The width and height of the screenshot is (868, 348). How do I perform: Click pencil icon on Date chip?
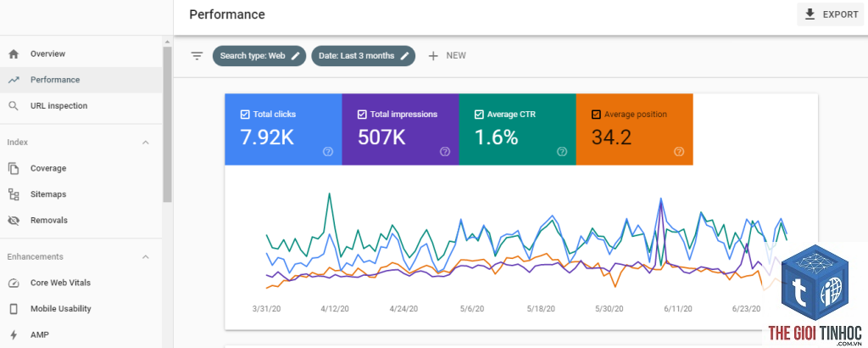tap(404, 55)
